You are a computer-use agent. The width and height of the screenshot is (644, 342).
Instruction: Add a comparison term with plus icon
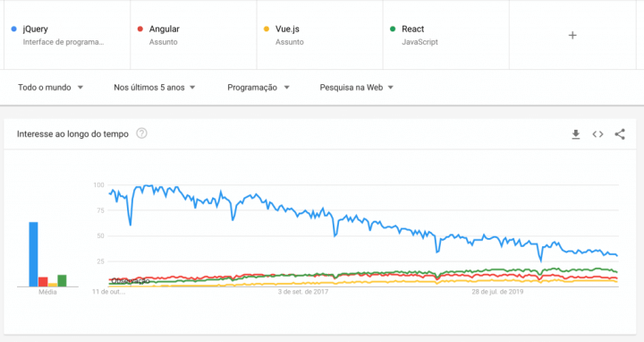[x=572, y=35]
